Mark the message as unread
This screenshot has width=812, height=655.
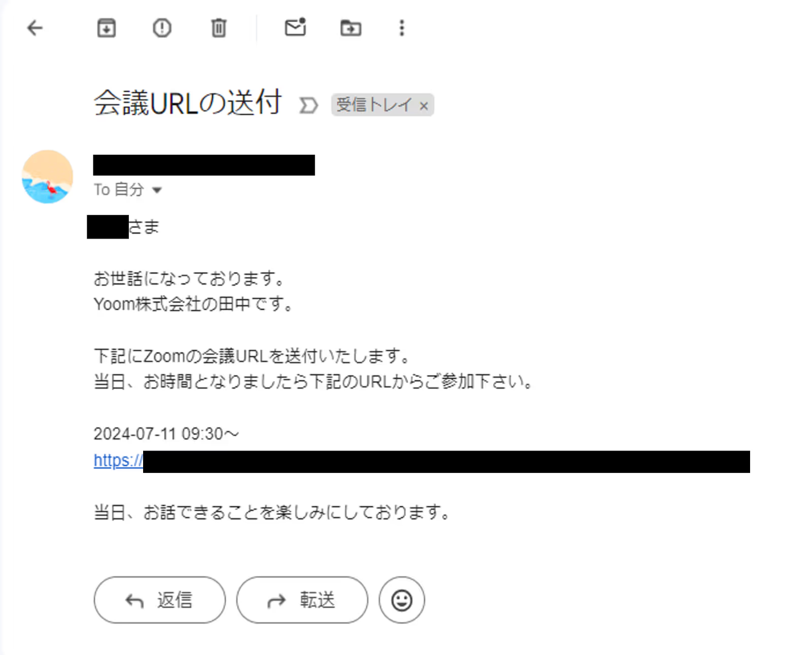coord(295,27)
